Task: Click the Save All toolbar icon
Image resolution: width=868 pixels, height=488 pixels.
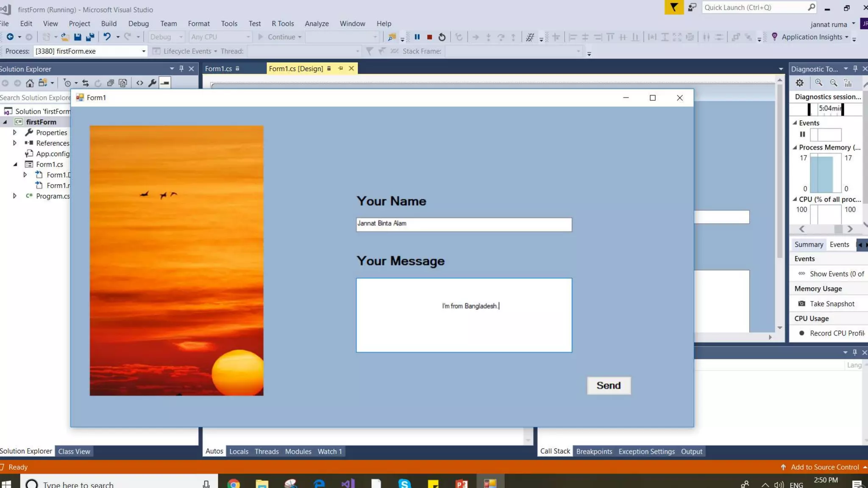Action: [90, 37]
